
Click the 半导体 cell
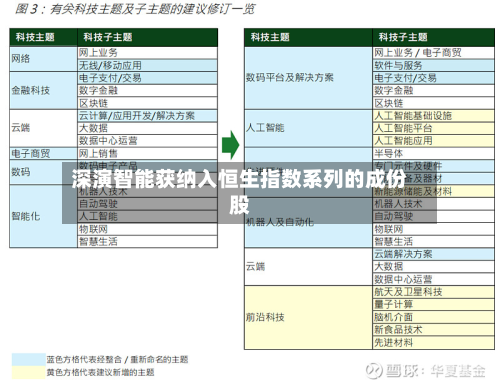(433, 153)
